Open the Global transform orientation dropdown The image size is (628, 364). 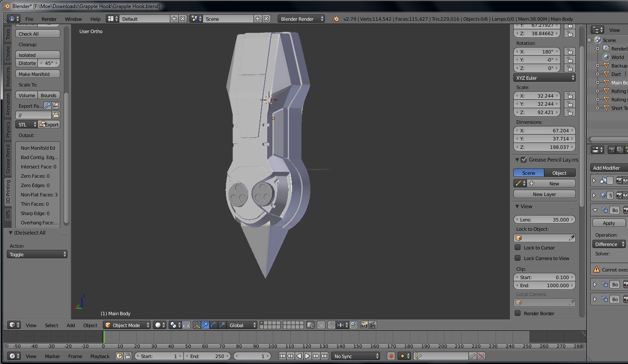(x=242, y=325)
